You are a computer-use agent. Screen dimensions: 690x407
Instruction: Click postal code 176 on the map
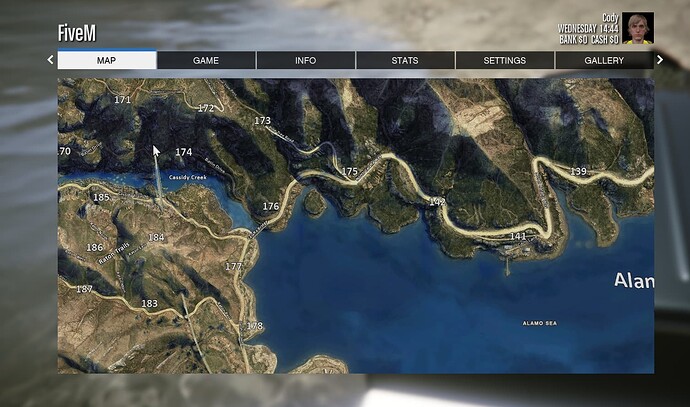point(271,206)
